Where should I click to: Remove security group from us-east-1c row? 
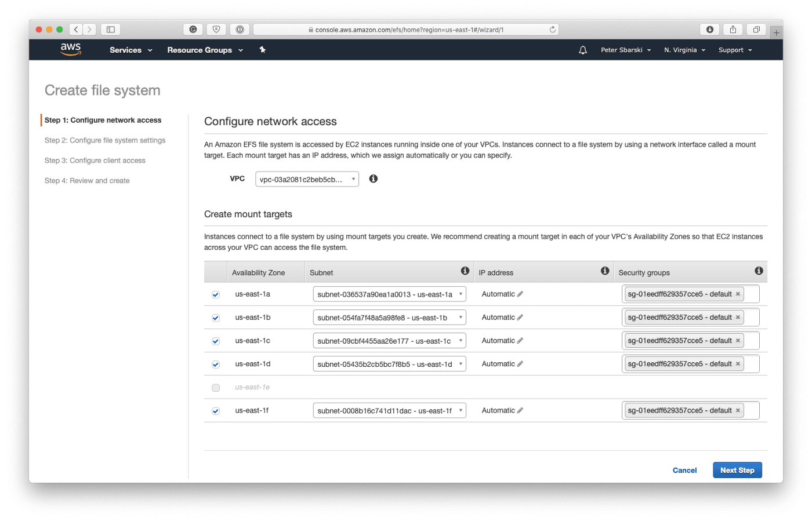pyautogui.click(x=738, y=340)
